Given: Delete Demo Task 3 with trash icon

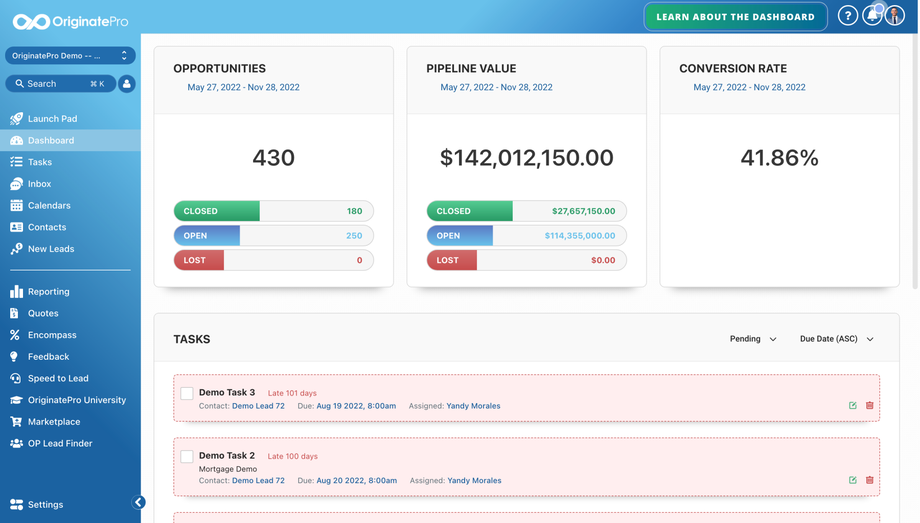Looking at the screenshot, I should point(870,406).
